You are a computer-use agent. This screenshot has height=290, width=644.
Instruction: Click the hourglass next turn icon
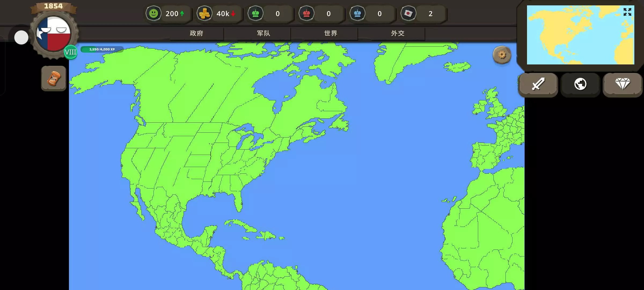pyautogui.click(x=54, y=78)
